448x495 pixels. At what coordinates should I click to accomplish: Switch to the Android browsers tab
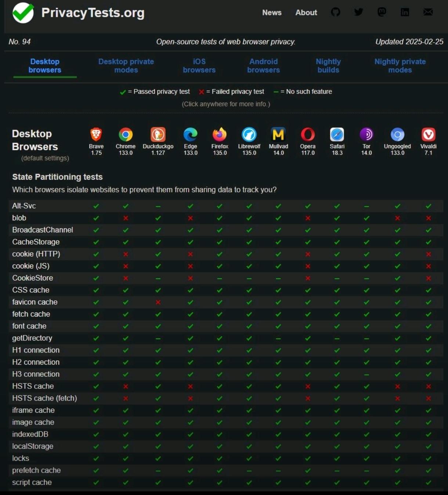[263, 66]
